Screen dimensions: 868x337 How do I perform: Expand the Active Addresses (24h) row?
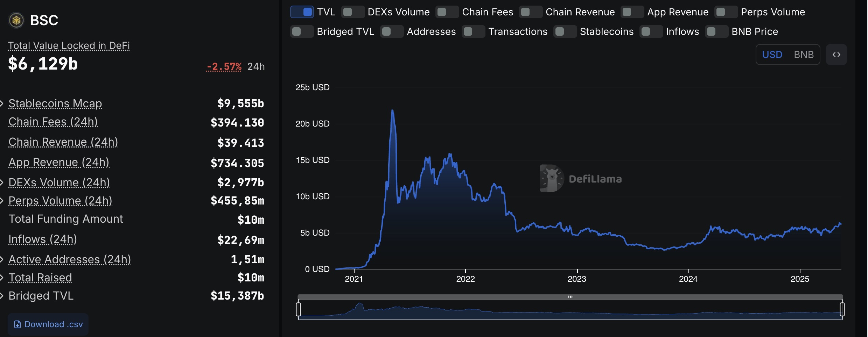click(2, 259)
